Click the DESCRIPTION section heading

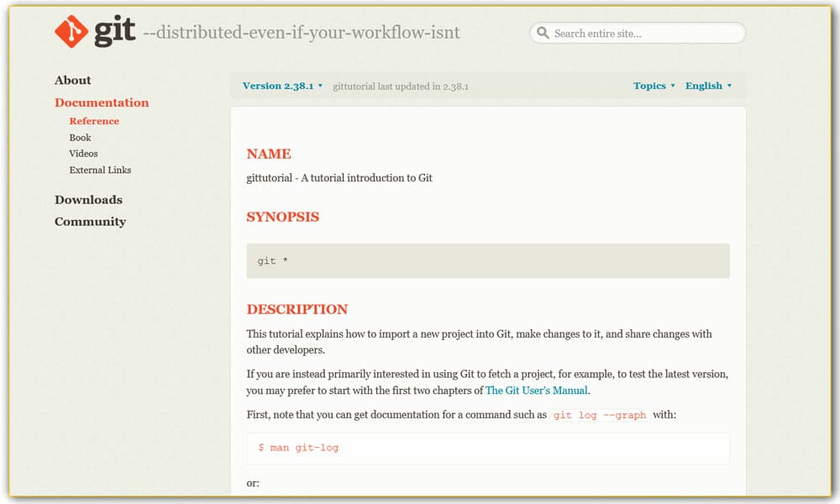[297, 309]
